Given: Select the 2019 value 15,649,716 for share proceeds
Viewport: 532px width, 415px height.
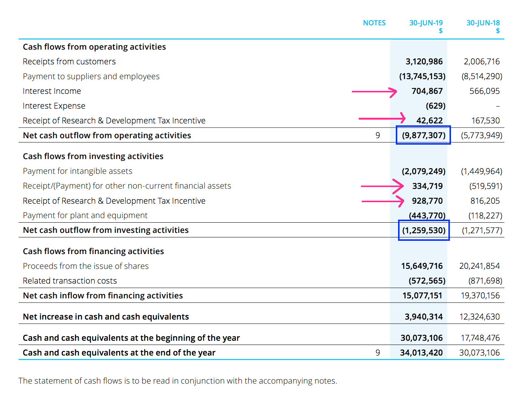Looking at the screenshot, I should pyautogui.click(x=422, y=266).
